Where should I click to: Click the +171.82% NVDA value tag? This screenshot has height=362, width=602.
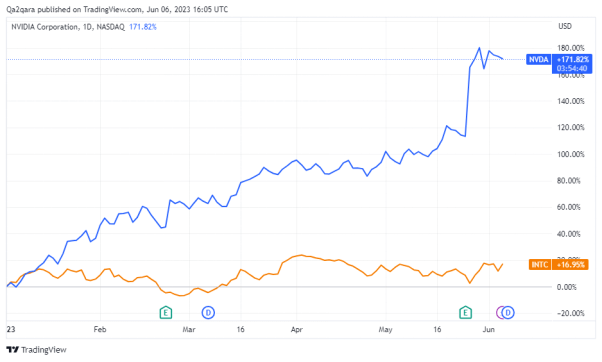572,60
